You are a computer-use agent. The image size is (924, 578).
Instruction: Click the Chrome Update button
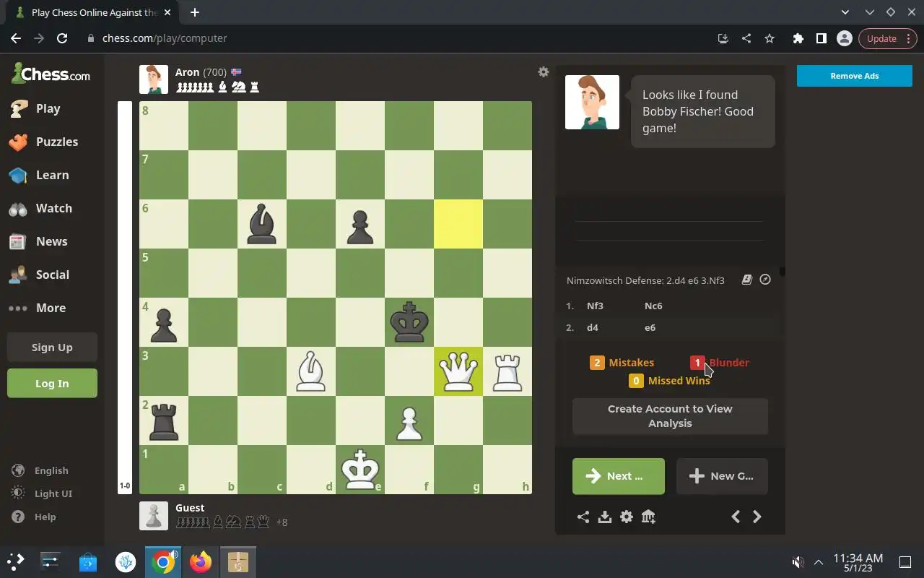click(887, 38)
